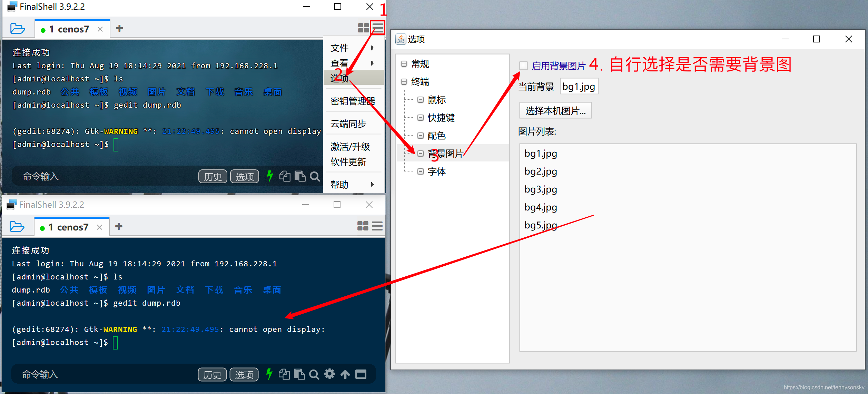Select 选项 in dropdown menu
The height and width of the screenshot is (394, 868).
click(354, 78)
